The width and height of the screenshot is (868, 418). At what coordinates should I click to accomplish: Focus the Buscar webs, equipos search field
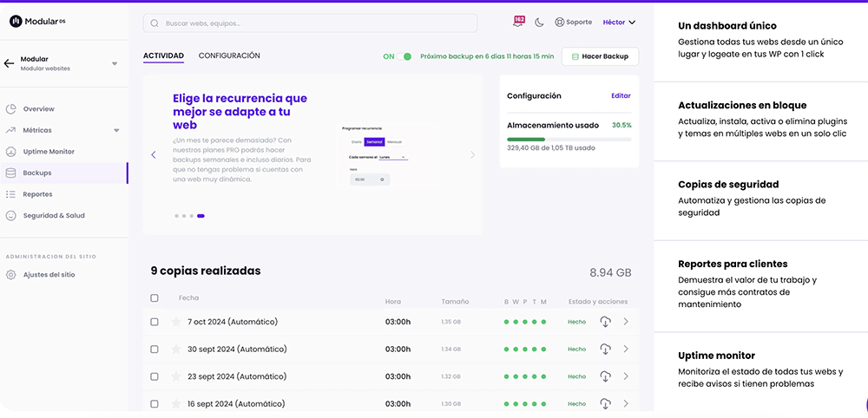point(310,23)
